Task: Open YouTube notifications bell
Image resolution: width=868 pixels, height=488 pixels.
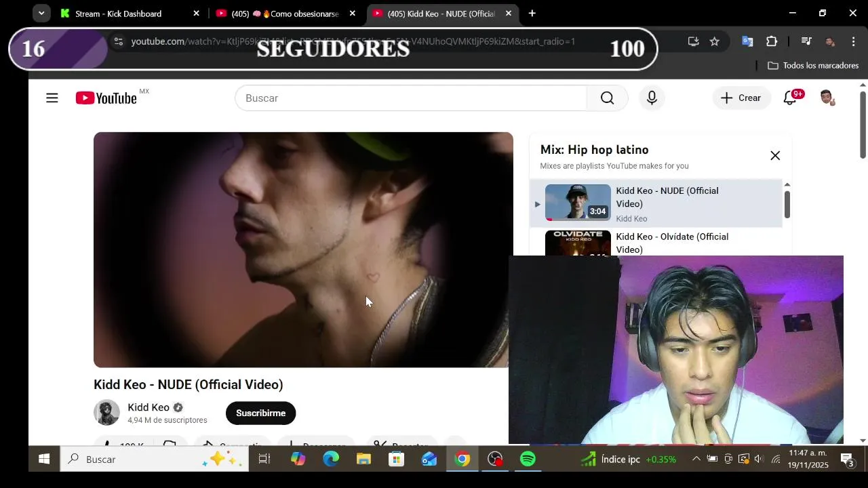Action: click(x=790, y=98)
